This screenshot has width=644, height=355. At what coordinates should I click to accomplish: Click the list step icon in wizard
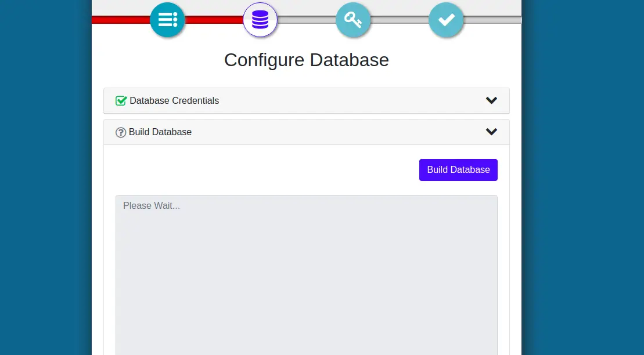click(x=167, y=20)
